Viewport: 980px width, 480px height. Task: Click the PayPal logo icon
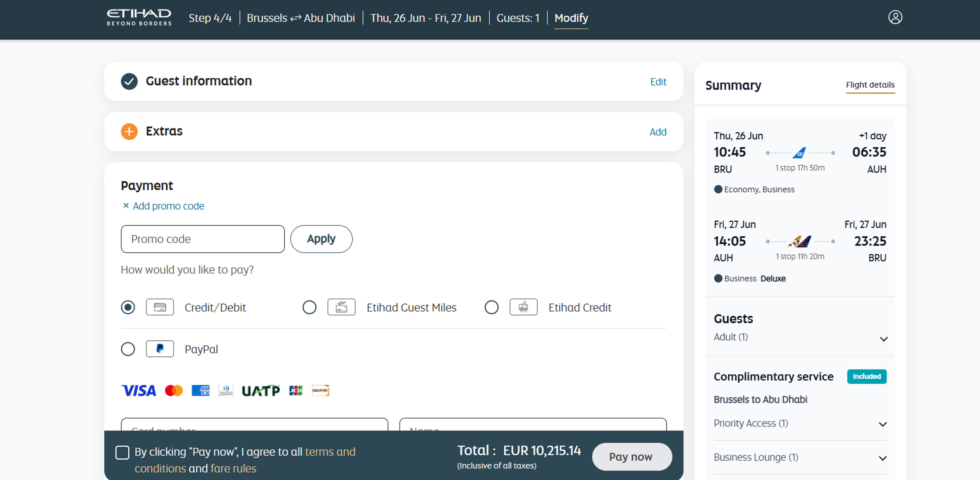coord(160,349)
